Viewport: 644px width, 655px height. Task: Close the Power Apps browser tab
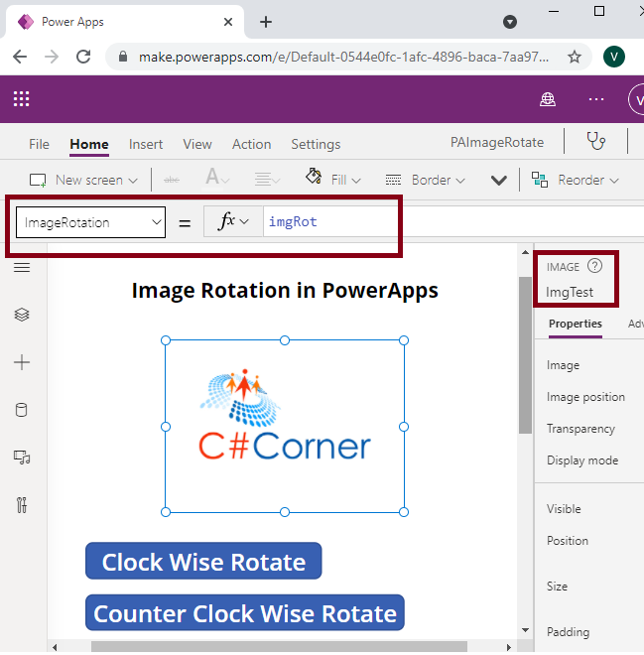228,22
